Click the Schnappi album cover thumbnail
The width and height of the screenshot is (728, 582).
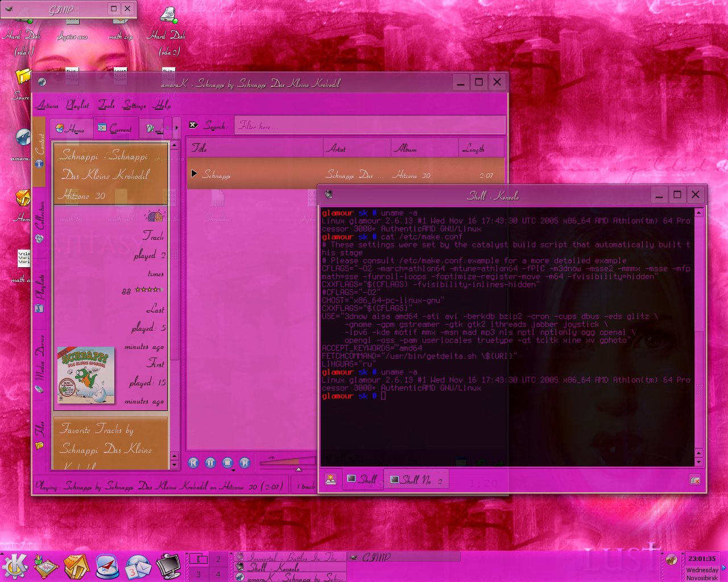click(x=86, y=376)
